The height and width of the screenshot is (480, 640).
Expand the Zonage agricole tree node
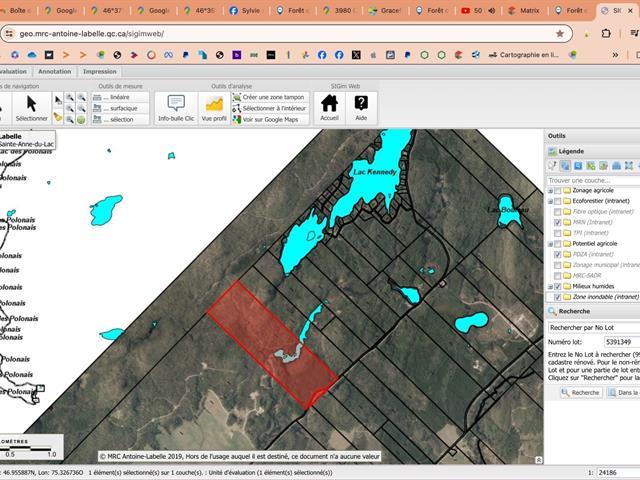[x=549, y=190]
